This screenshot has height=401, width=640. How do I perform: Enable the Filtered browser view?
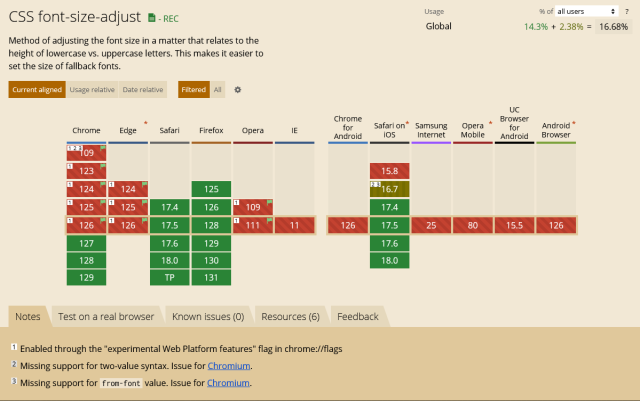point(193,90)
